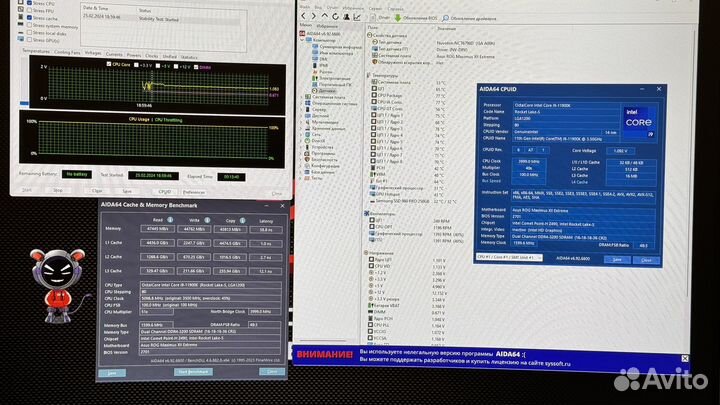Image resolution: width=720 pixels, height=405 pixels.
Task: Expand the Мультимедиа tree node
Action: point(302,122)
